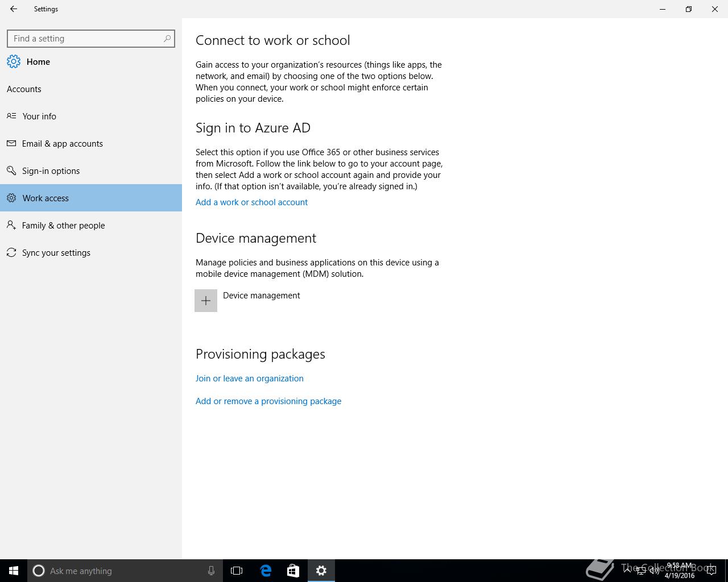Click the search magnifier icon

167,39
